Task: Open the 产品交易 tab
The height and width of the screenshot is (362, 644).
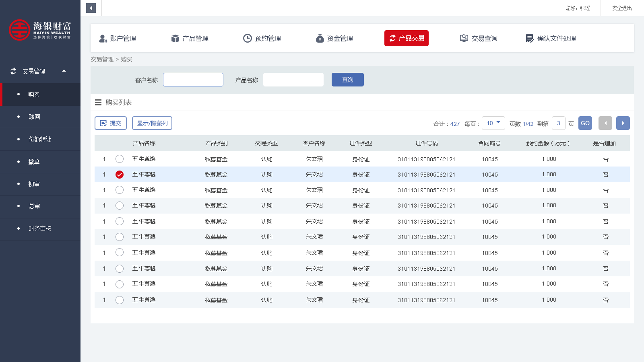Action: point(406,38)
